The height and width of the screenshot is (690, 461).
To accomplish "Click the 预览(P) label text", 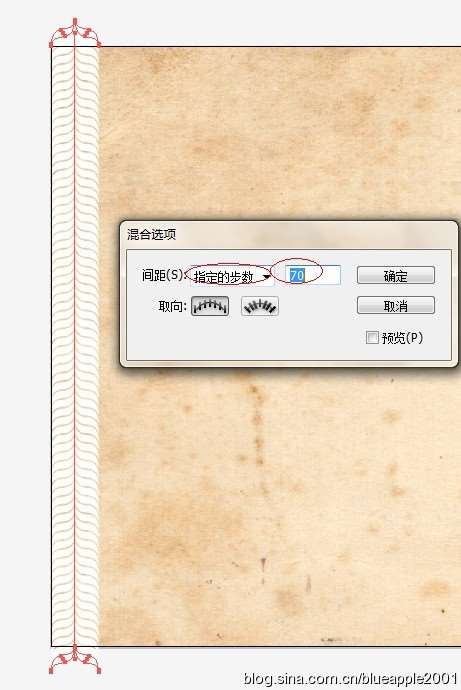I will tap(402, 338).
